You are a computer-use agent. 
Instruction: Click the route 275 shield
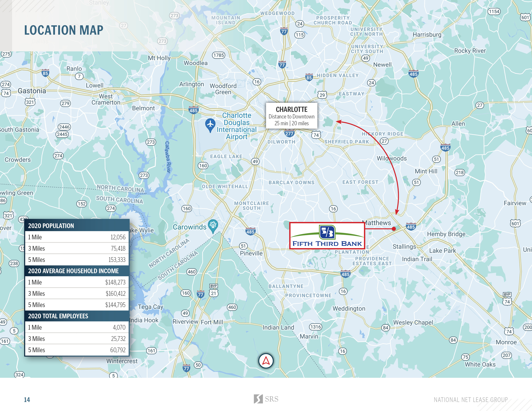click(x=6, y=54)
